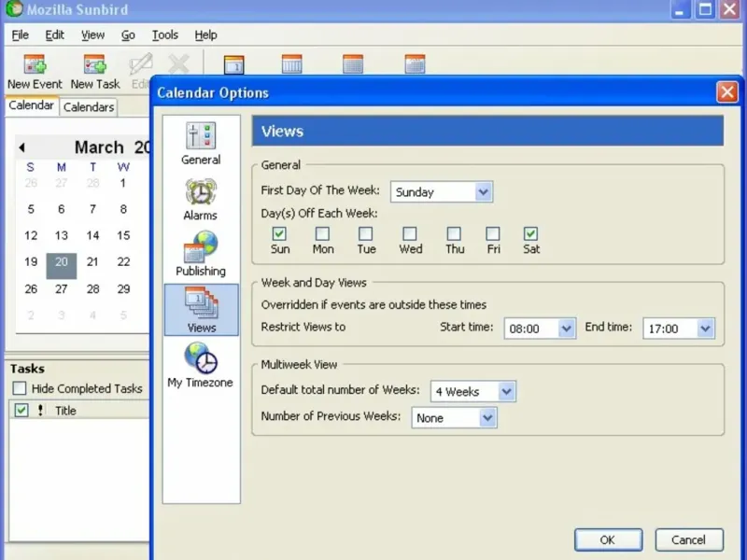Click the completed checkmark column header in Tasks
Image resolution: width=747 pixels, height=560 pixels.
click(x=21, y=410)
